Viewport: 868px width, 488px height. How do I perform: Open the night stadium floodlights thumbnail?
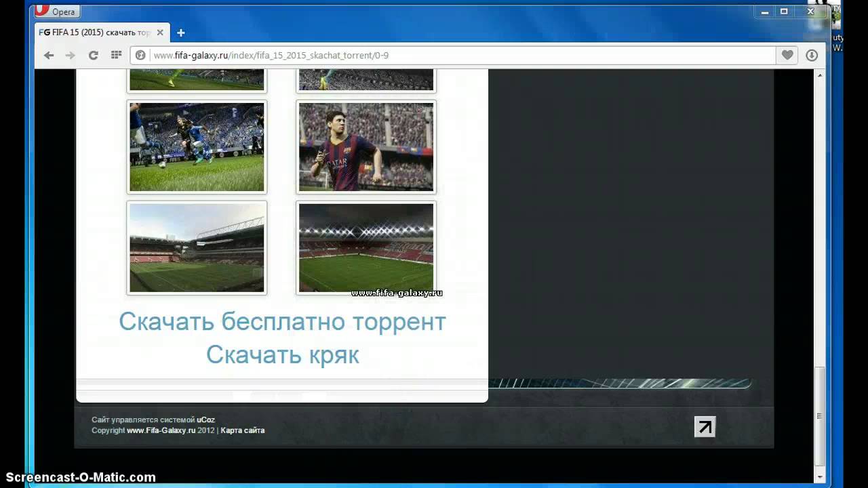(366, 248)
